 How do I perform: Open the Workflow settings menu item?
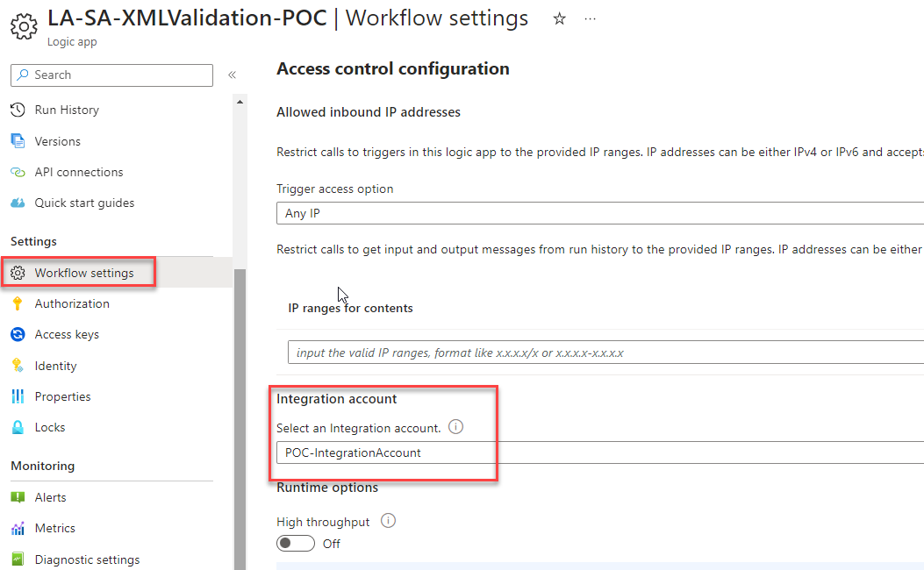tap(84, 273)
